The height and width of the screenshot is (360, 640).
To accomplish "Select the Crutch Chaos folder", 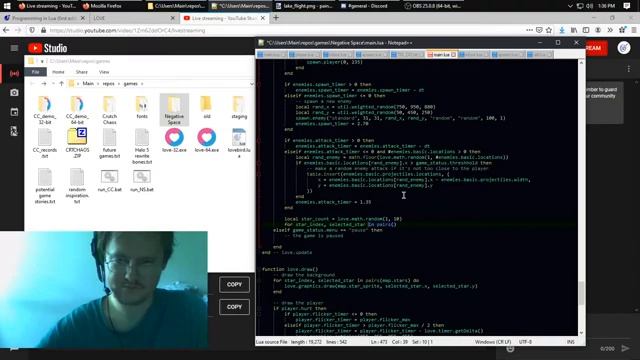I will tap(109, 110).
